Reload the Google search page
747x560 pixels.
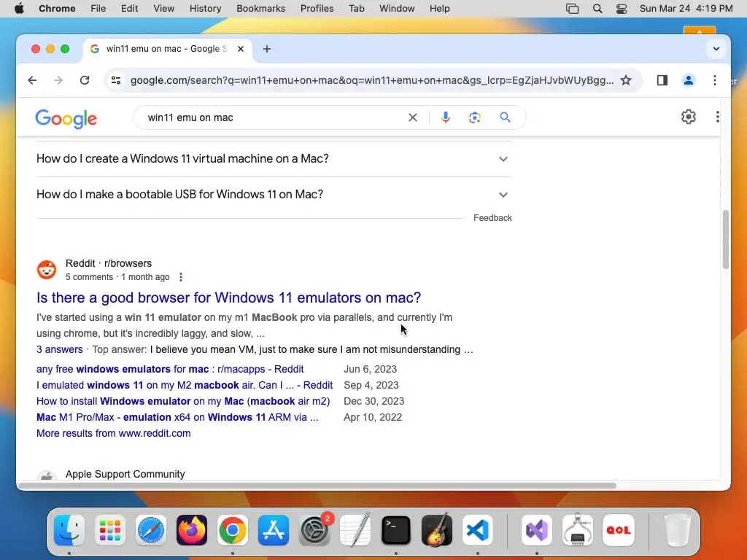pos(85,80)
